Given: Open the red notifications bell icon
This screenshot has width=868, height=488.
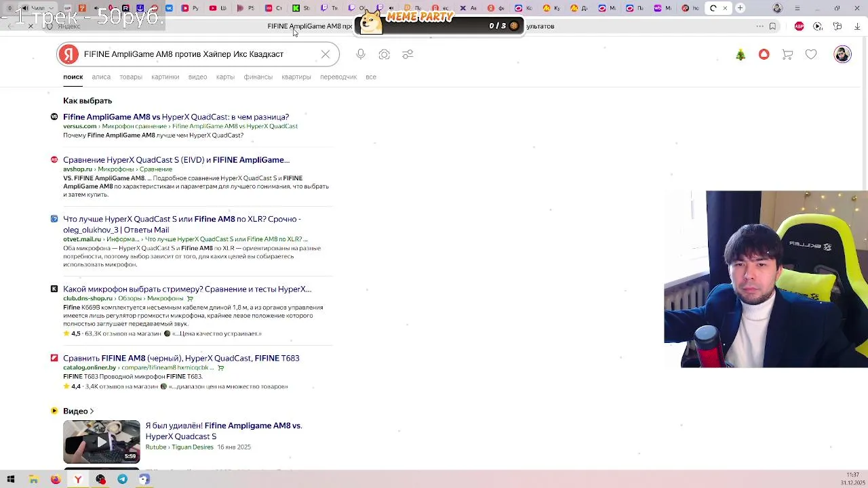Looking at the screenshot, I should tap(764, 54).
